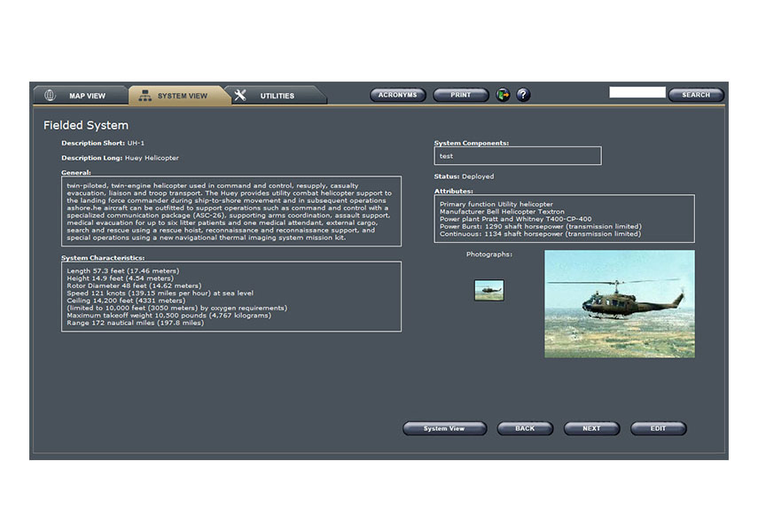Click the globe icon on Map View tab
The image size is (758, 532).
50,95
